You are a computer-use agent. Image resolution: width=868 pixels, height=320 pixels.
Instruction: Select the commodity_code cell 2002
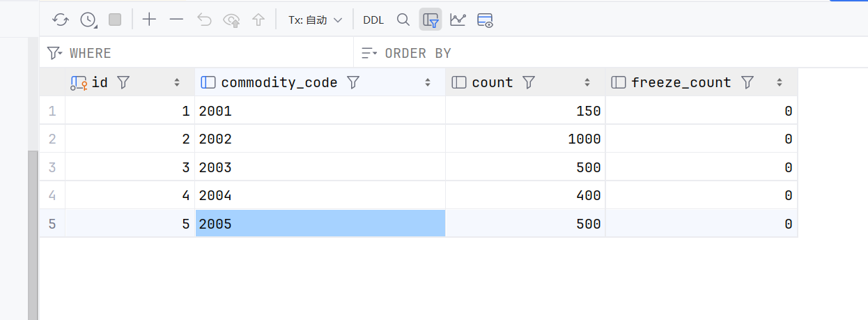(x=320, y=139)
